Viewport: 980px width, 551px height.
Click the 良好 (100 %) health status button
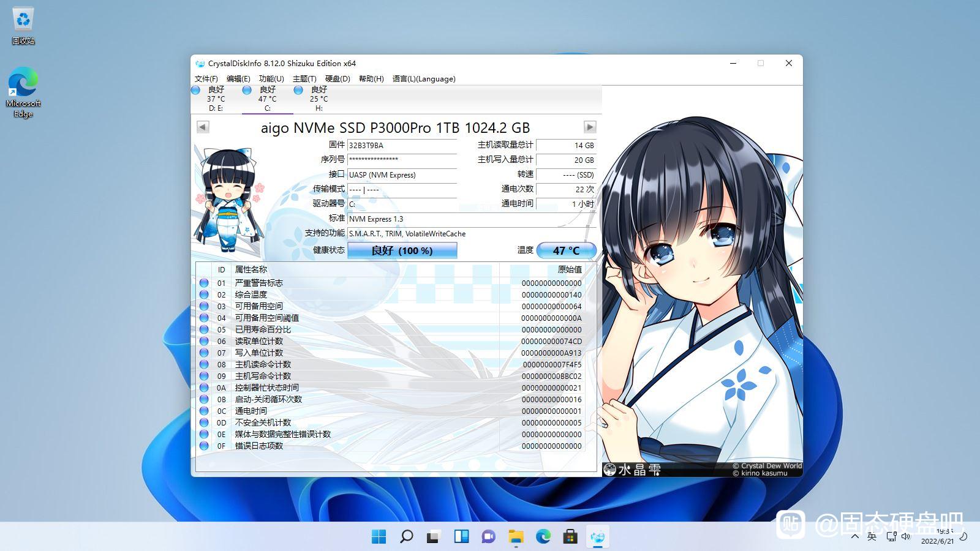point(402,250)
